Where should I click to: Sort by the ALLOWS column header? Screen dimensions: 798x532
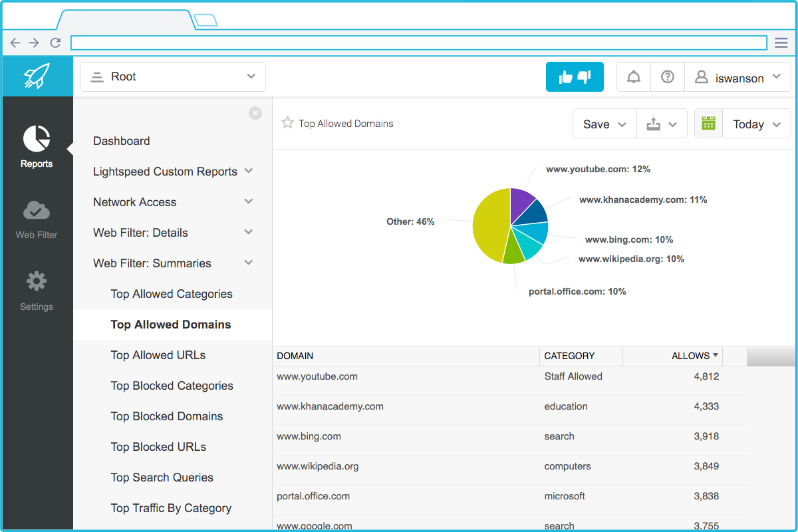[672, 356]
